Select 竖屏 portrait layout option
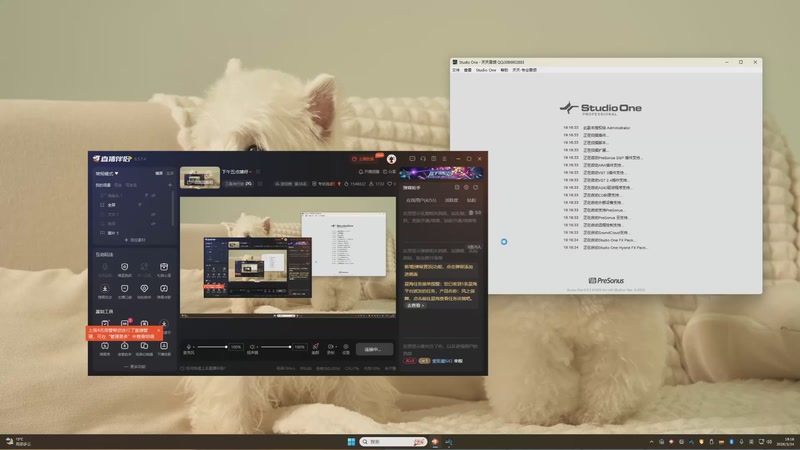Screen dimensions: 800x450 point(170,173)
